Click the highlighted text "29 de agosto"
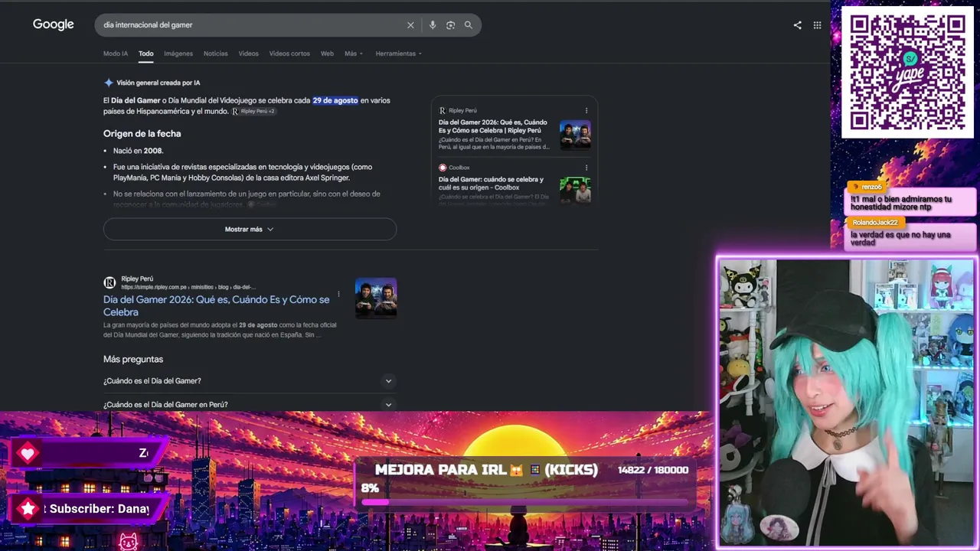The image size is (980, 551). (x=335, y=100)
